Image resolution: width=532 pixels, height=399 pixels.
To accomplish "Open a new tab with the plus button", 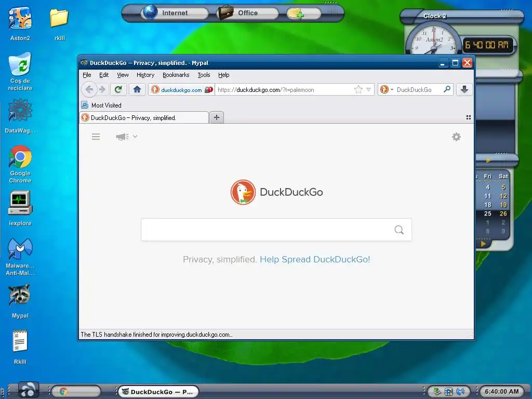I will click(x=217, y=117).
